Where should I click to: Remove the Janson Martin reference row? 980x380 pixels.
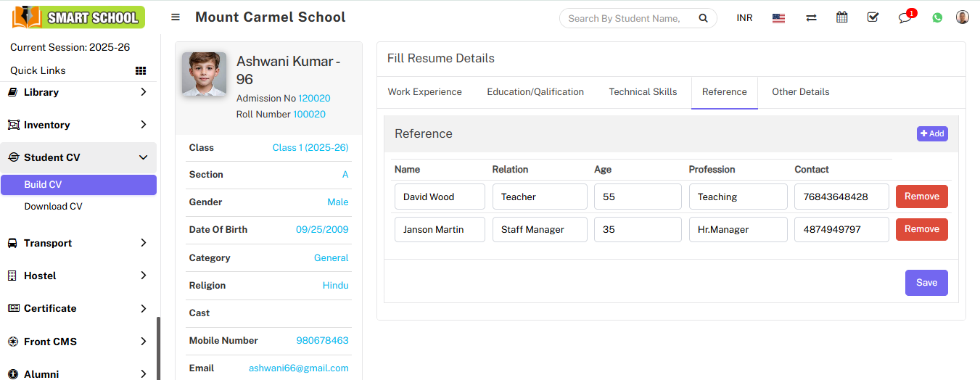pyautogui.click(x=921, y=229)
